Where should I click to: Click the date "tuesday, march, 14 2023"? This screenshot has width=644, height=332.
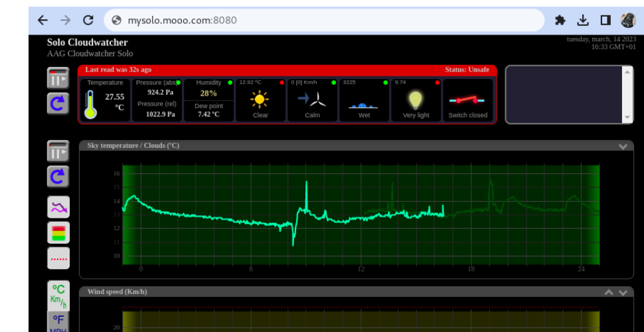[602, 39]
